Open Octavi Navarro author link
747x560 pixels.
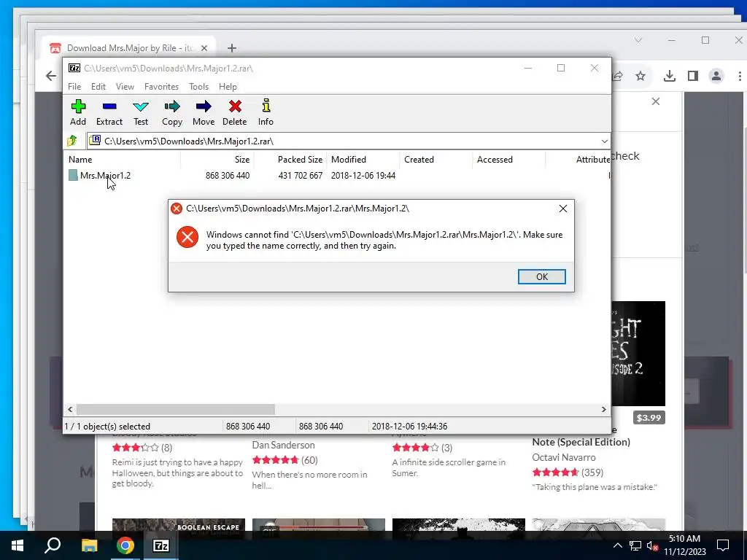(564, 458)
